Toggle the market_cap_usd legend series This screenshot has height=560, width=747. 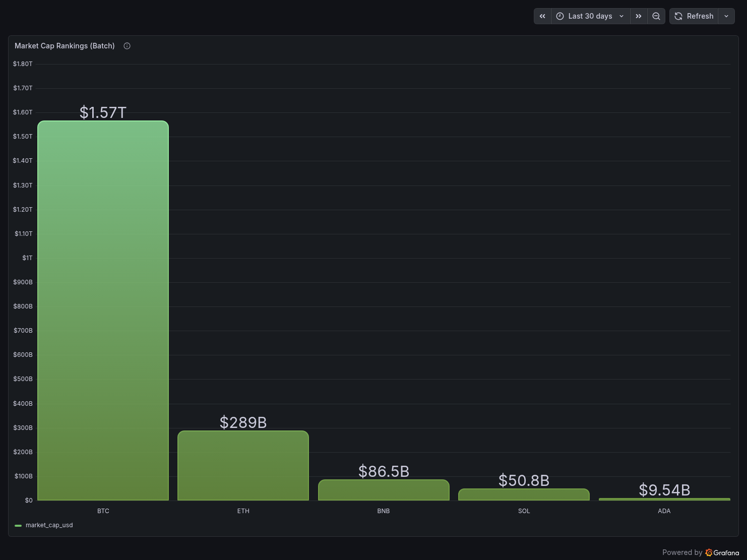49,525
